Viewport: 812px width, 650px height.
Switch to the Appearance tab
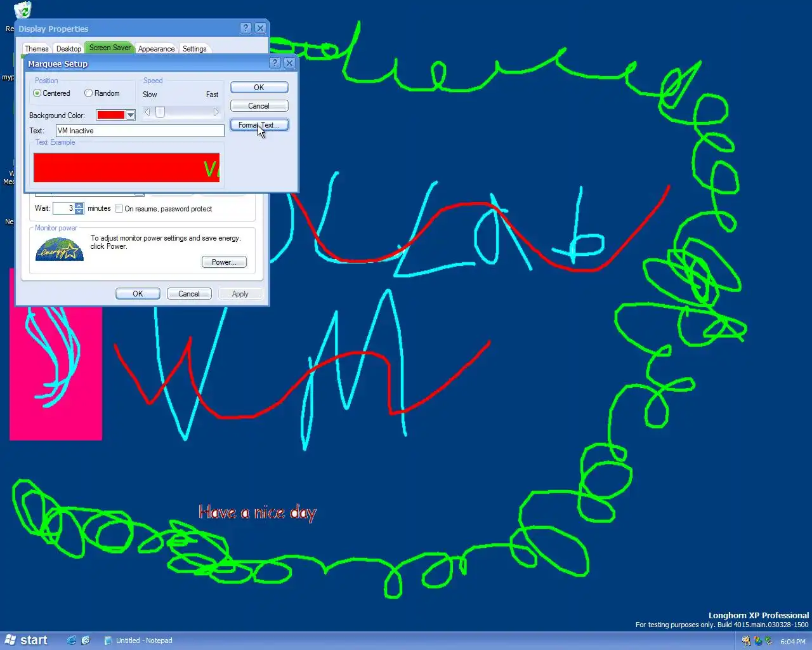(x=156, y=49)
